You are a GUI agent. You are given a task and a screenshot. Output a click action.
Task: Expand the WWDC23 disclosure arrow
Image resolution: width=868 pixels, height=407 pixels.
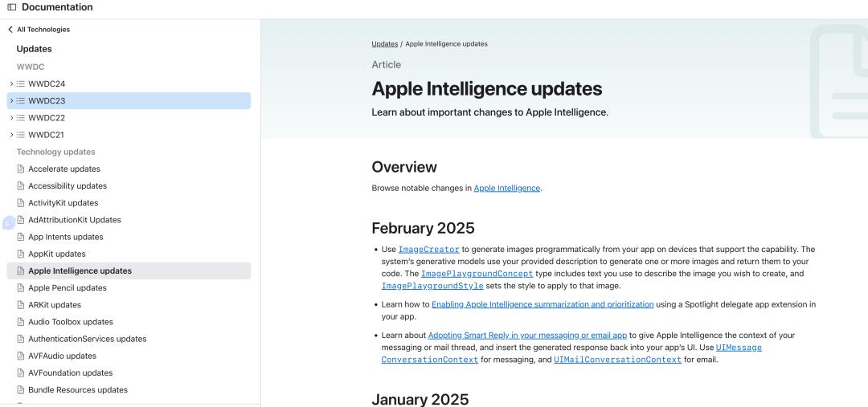11,101
